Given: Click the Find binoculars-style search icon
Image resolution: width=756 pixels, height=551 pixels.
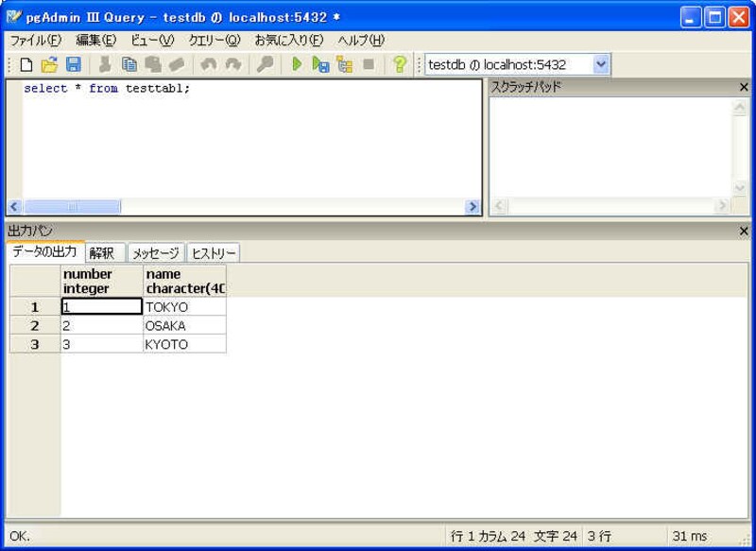Looking at the screenshot, I should point(266,65).
